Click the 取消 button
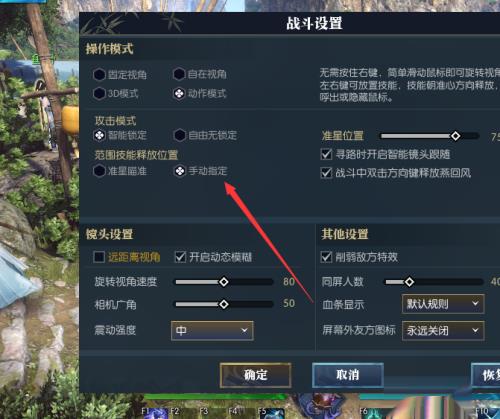Image resolution: width=500 pixels, height=419 pixels. click(x=348, y=375)
